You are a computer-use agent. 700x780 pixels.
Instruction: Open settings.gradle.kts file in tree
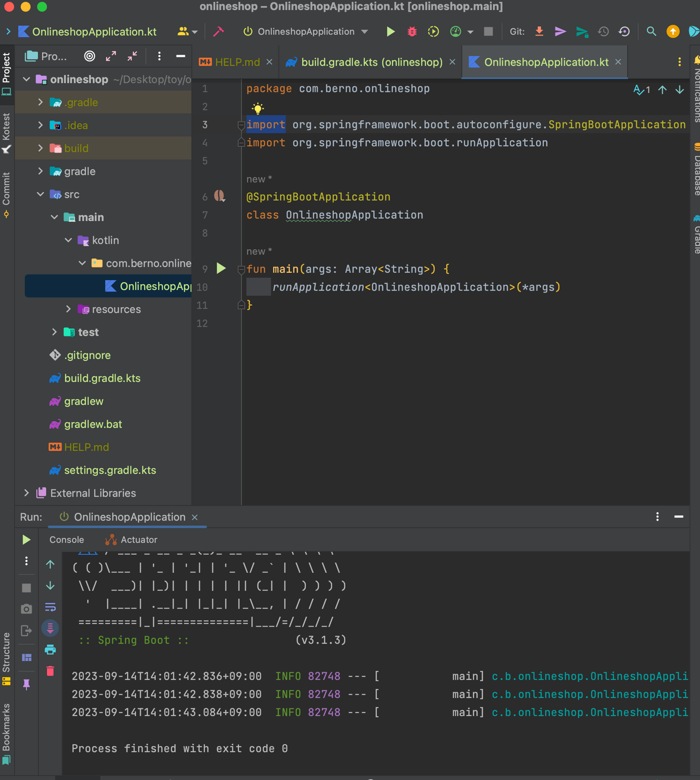click(x=110, y=470)
